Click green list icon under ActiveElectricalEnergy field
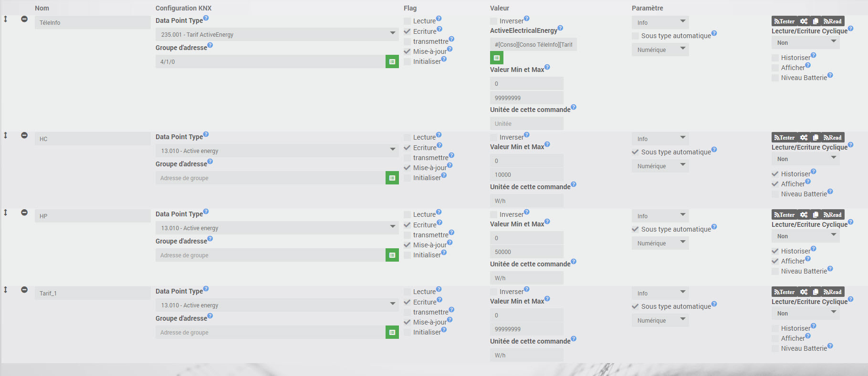 click(496, 58)
